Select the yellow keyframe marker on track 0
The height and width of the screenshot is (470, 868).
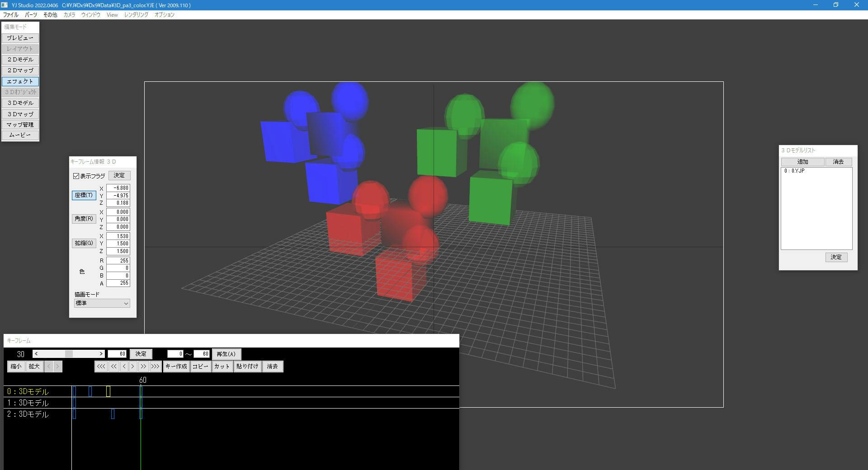(x=108, y=391)
